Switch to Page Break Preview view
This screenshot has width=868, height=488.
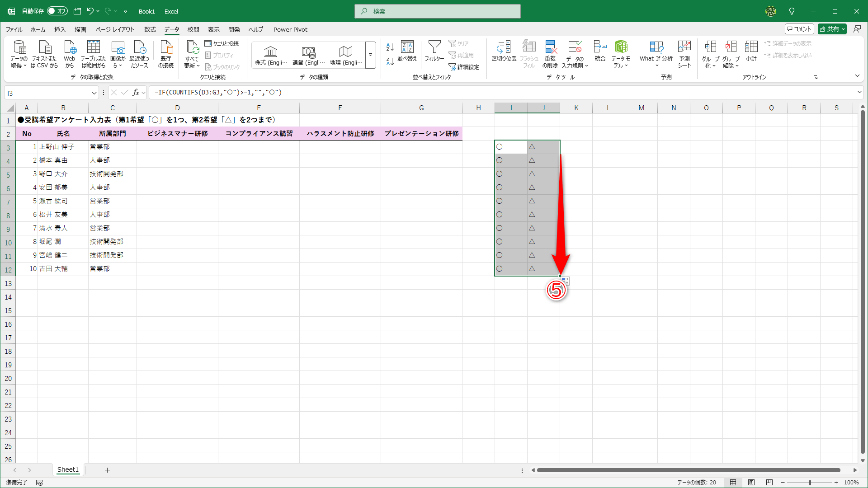[769, 483]
